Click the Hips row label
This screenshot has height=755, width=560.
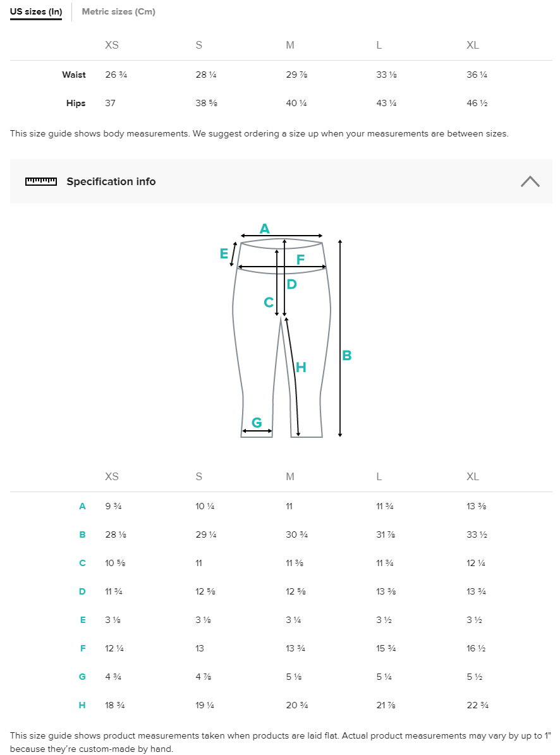tap(76, 103)
